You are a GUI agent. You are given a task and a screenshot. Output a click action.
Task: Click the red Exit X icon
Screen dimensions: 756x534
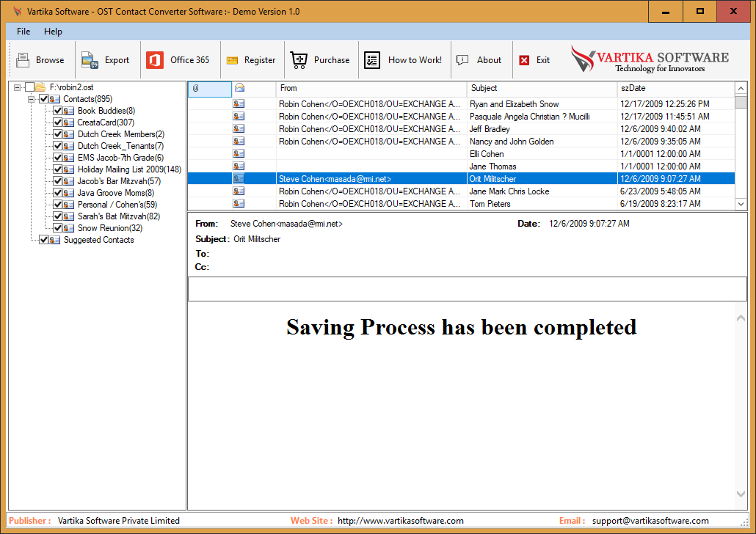coord(524,60)
